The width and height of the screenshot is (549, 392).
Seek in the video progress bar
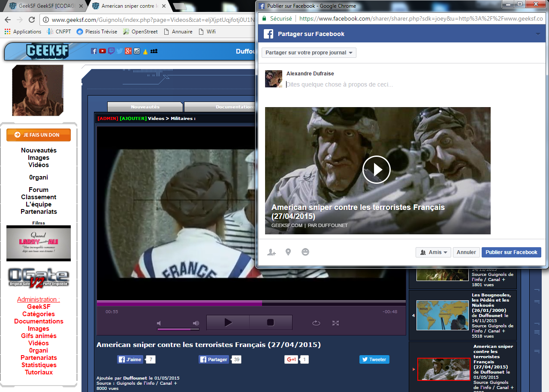(251, 303)
